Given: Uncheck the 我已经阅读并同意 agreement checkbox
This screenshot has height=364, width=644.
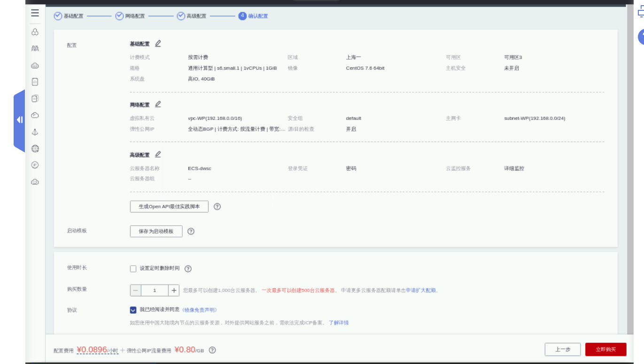Looking at the screenshot, I should click(x=133, y=310).
